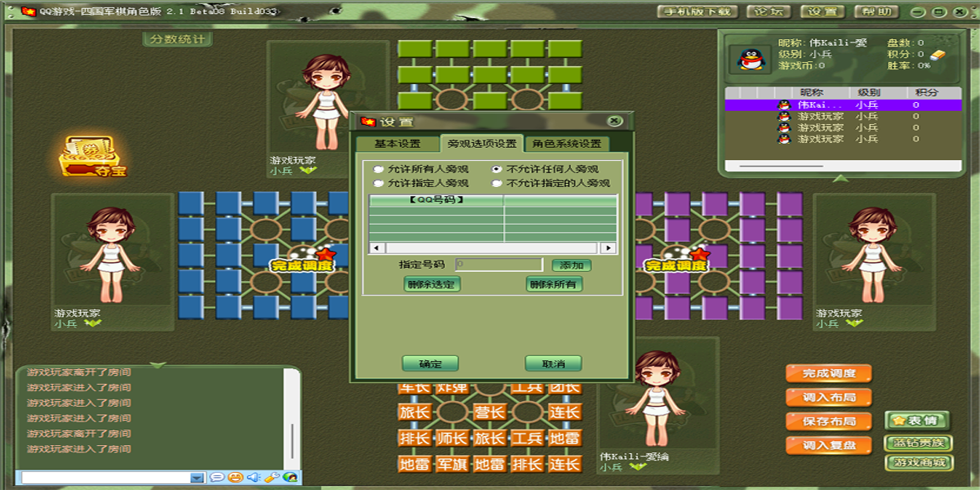This screenshot has height=490, width=980.
Task: Toggle the speaker sound icon in chat bar
Action: [254, 478]
